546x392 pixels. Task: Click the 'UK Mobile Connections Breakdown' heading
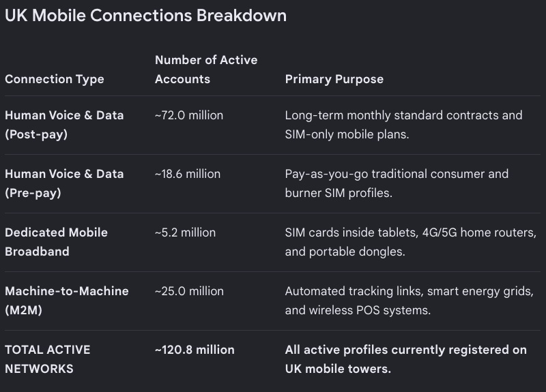pyautogui.click(x=145, y=16)
